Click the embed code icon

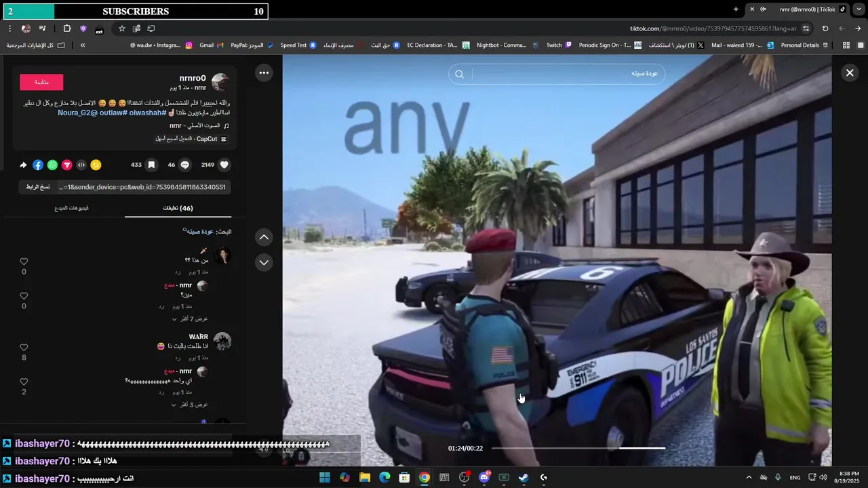[x=81, y=165]
